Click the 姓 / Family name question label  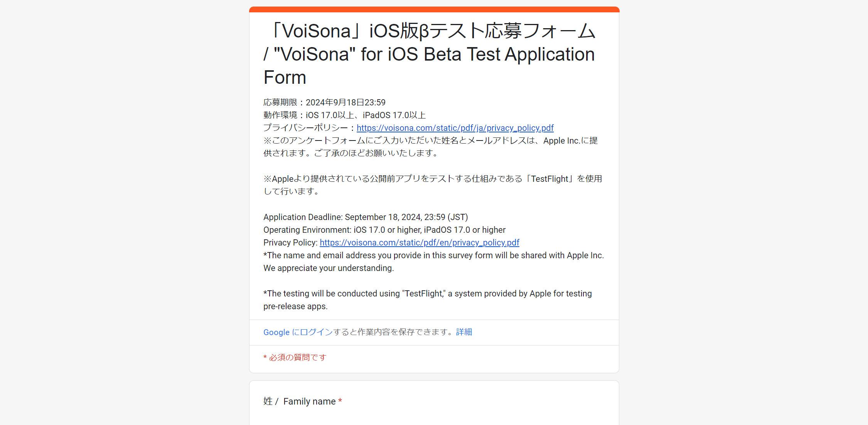300,401
